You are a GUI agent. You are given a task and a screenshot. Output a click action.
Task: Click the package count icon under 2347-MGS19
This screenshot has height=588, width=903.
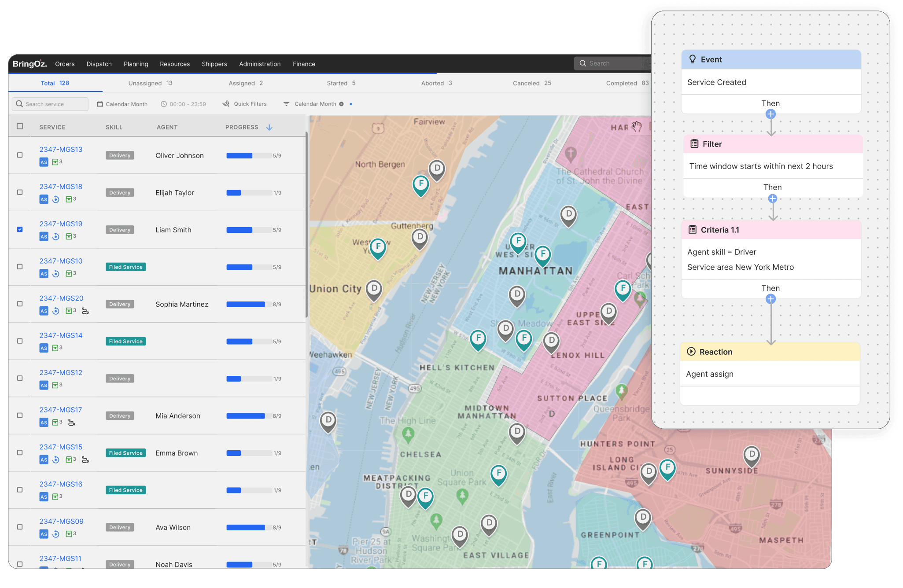tap(69, 236)
